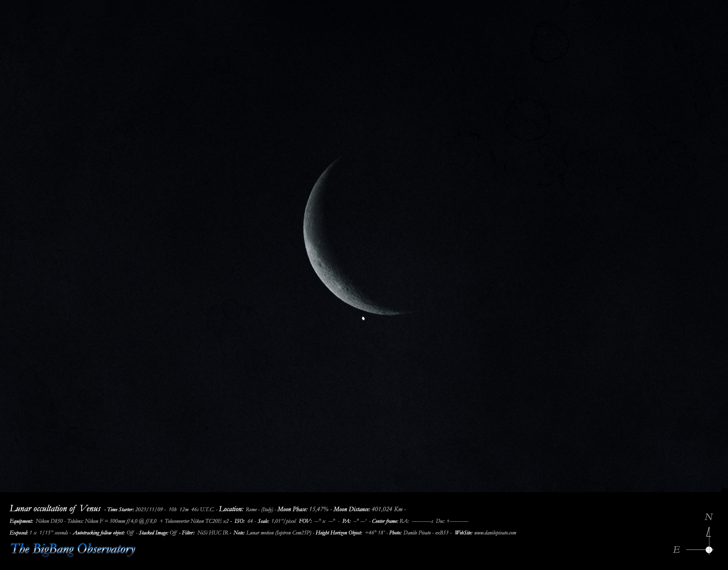
Task: Click the Equipment Nikon D850 text
Action: (49, 521)
